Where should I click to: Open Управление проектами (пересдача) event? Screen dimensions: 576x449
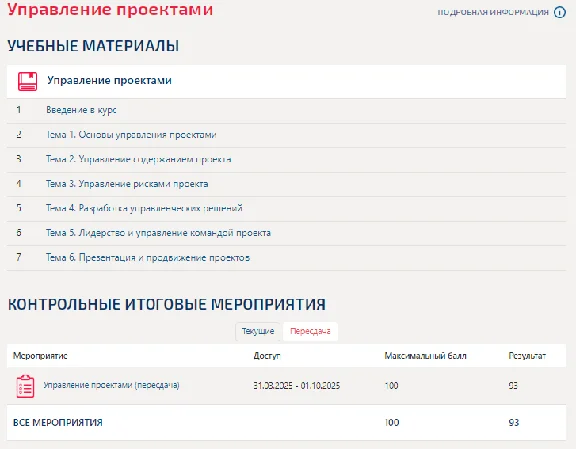click(111, 385)
